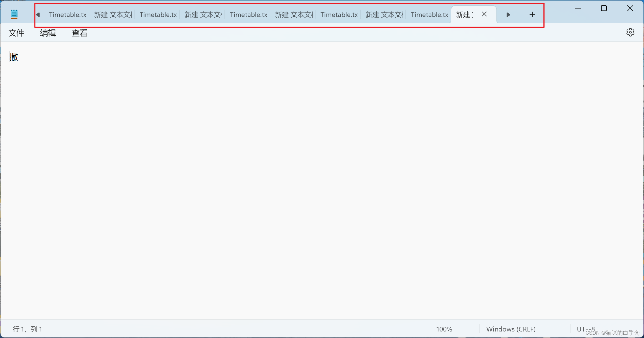
Task: Click the Notepad app icon in title bar
Action: 14,14
